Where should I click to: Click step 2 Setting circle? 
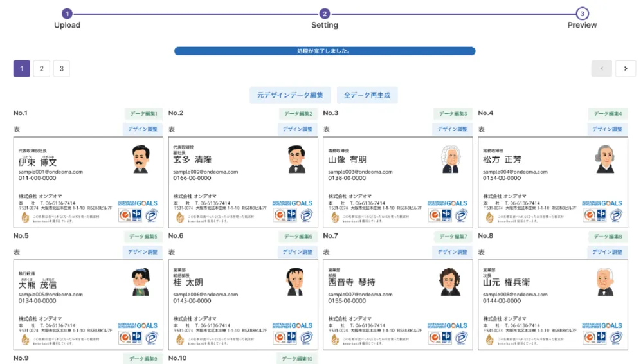(324, 14)
